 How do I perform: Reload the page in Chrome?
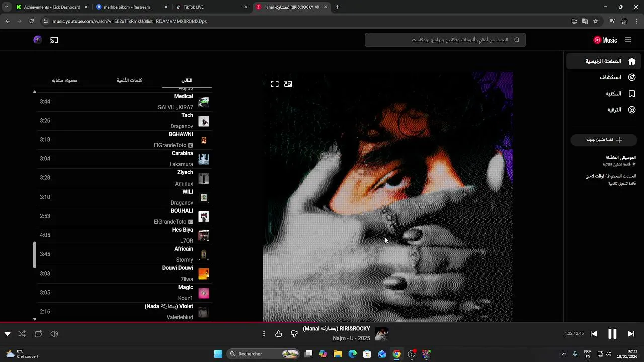coord(31,21)
